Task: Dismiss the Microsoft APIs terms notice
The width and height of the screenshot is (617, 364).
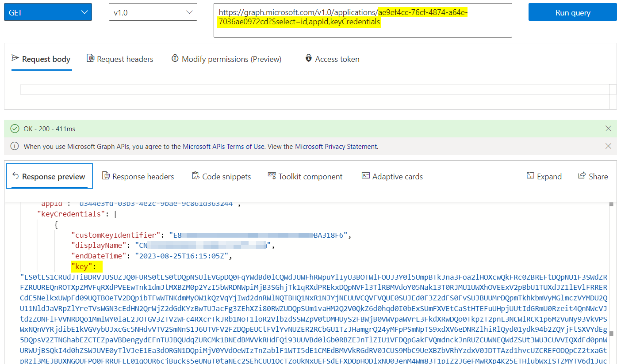Action: pyautogui.click(x=609, y=146)
